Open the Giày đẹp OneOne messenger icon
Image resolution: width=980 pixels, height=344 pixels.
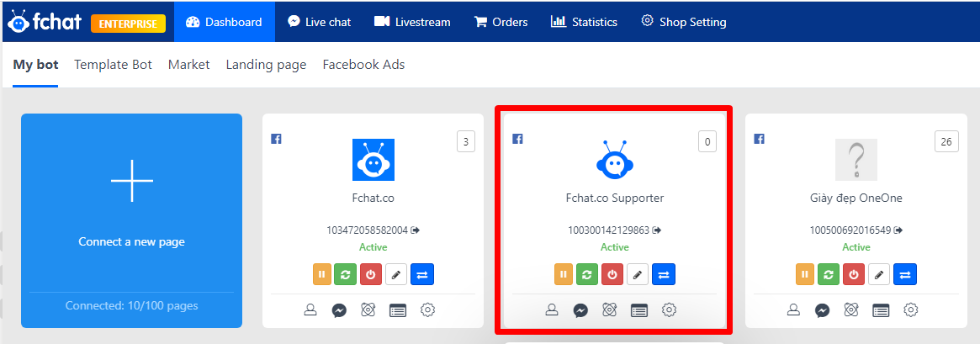[x=823, y=310]
